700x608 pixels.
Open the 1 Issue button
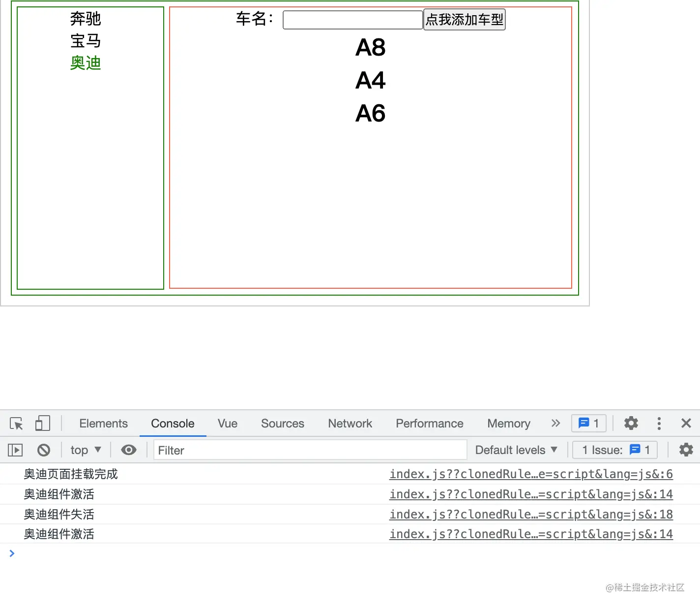[615, 450]
